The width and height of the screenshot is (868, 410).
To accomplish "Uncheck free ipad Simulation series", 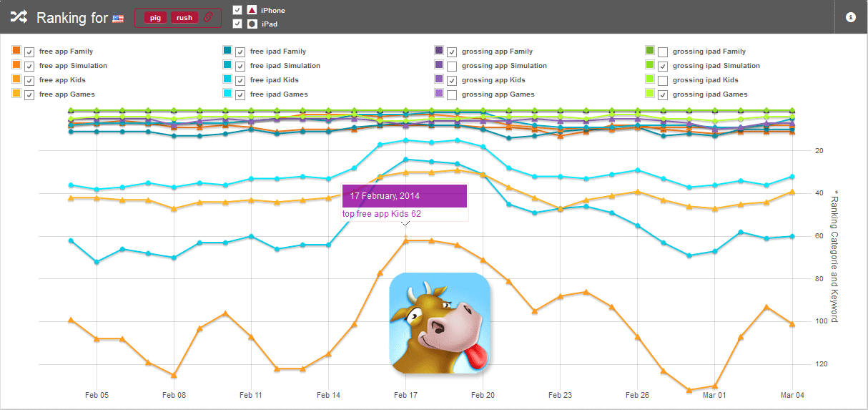I will click(x=240, y=66).
